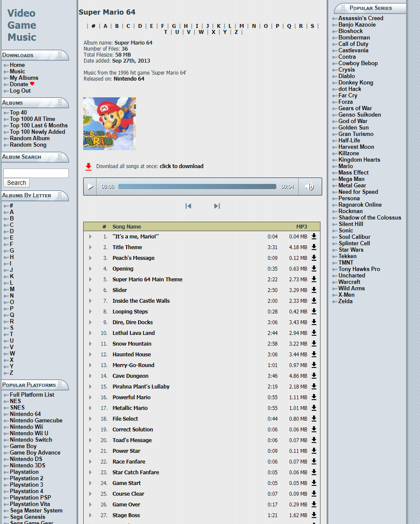The width and height of the screenshot is (420, 524).
Task: Download Piranha Plant's Lullaby
Action: tap(314, 386)
